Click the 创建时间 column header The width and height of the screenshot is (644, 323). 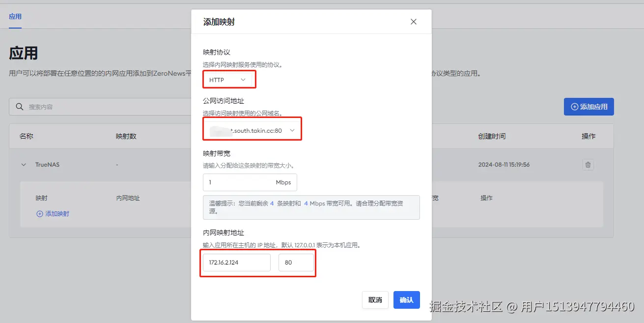tap(492, 136)
